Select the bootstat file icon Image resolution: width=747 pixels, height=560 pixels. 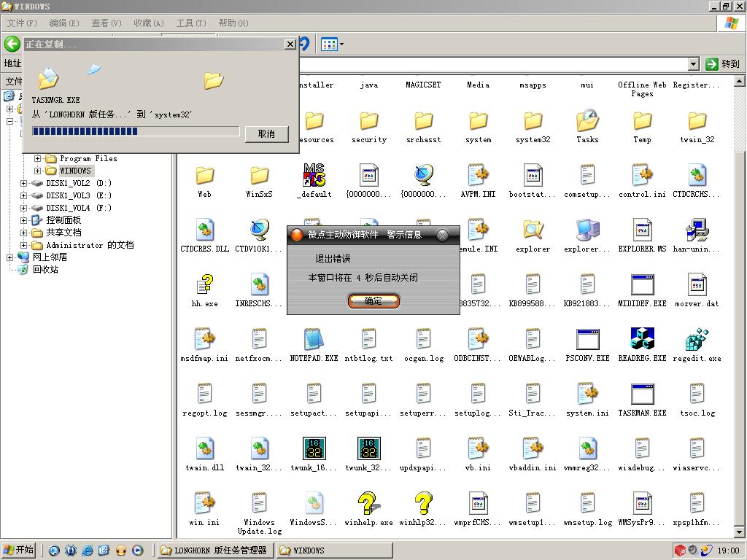(533, 175)
